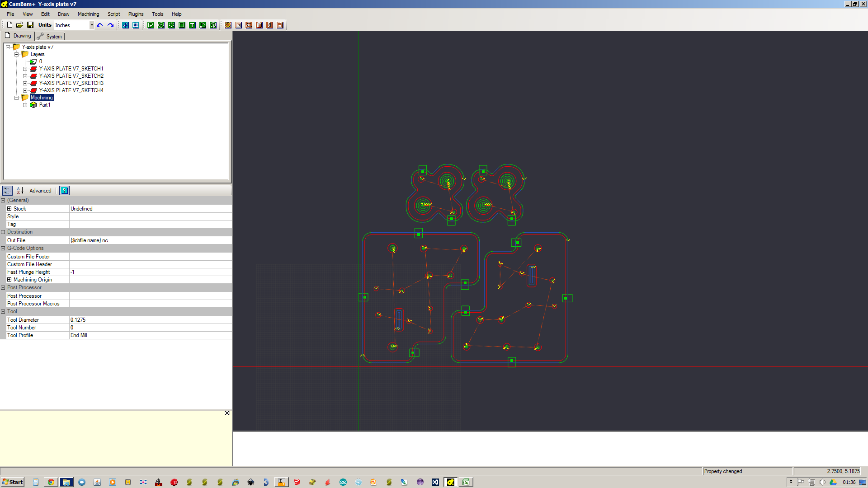Expand the Y-AXIS PLATE V7_SKETCH1 layer

pos(24,68)
